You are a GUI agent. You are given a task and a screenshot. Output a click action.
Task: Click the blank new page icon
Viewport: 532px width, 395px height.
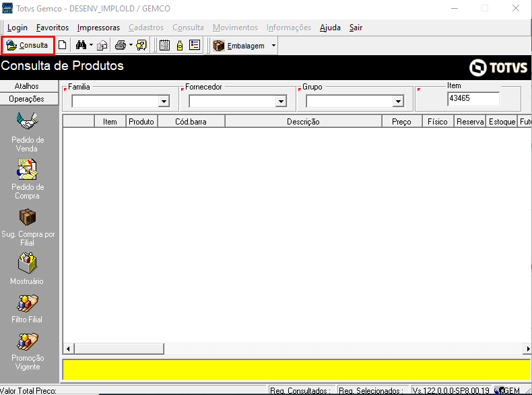(63, 45)
